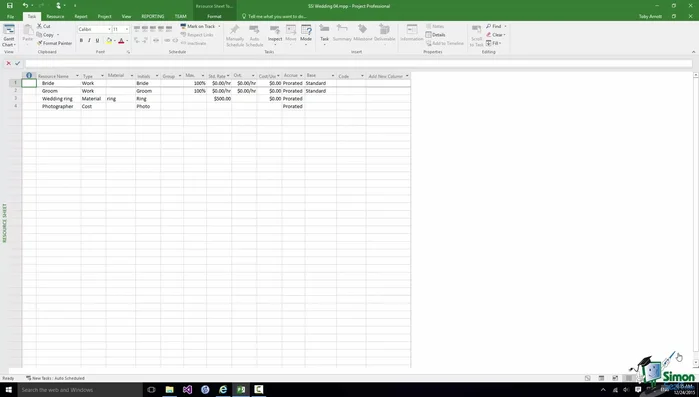Open the Resource Name column filter dropdown
The height and width of the screenshot is (397, 699).
coord(77,76)
